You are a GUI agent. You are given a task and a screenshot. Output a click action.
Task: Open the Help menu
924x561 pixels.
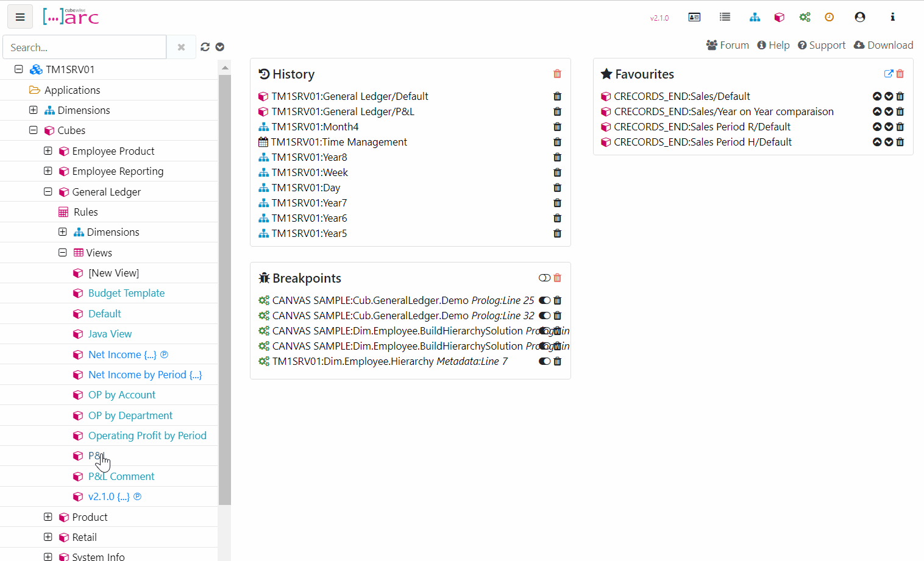[x=773, y=44]
